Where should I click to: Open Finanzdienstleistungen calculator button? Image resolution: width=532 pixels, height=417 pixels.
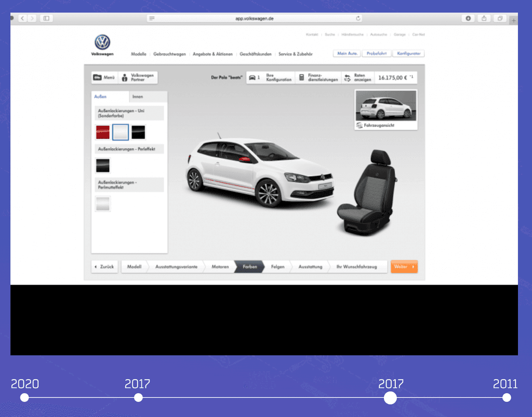[x=301, y=77]
